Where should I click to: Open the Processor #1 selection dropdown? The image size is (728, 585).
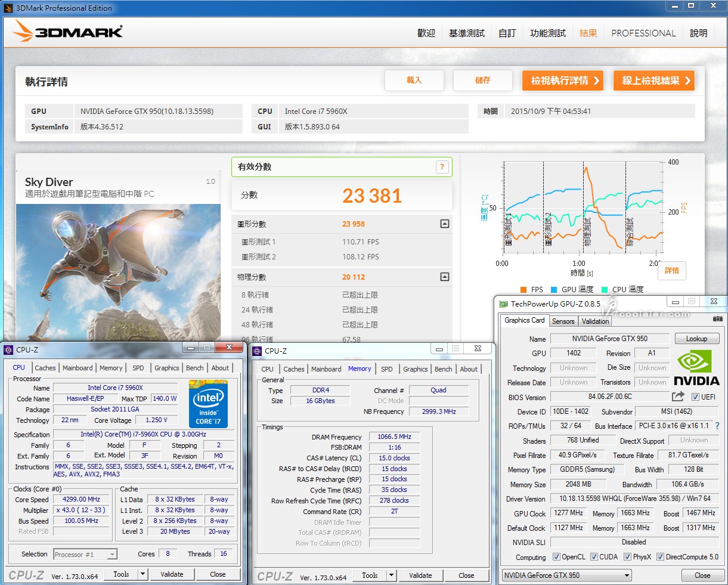tap(85, 555)
